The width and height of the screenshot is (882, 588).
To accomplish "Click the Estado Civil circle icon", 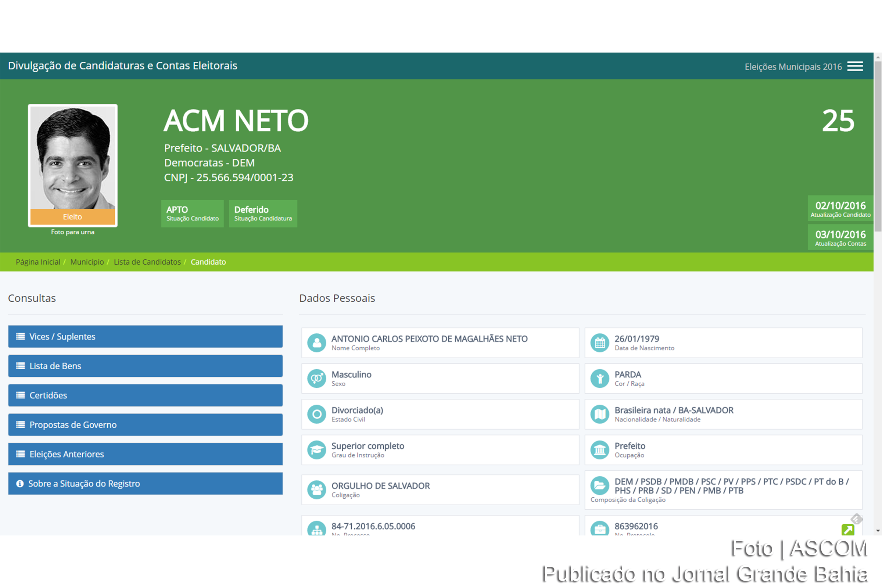I will coord(317,415).
